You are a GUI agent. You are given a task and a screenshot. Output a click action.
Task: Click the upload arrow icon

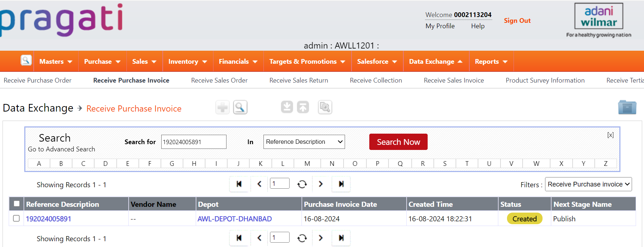pos(303,107)
